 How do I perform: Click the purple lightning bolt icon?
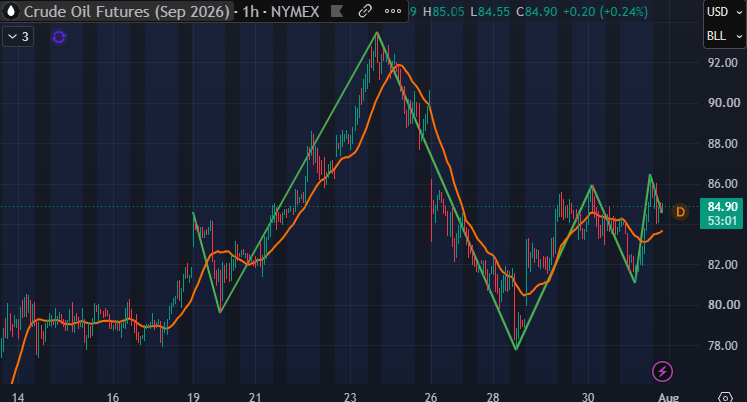tap(662, 372)
